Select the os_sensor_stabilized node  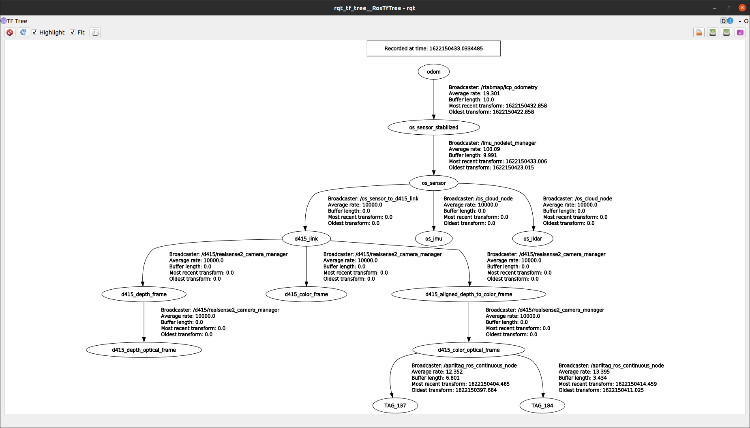tap(433, 128)
